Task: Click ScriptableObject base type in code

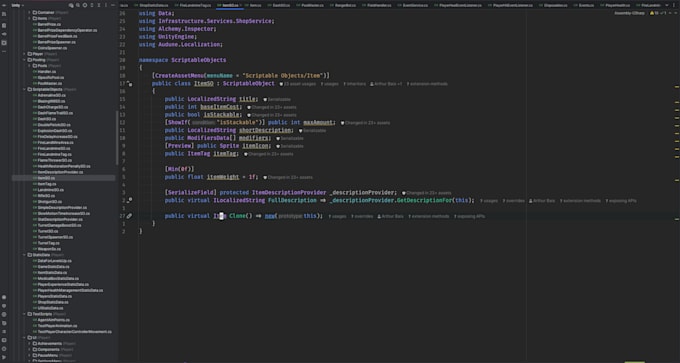Action: [x=248, y=83]
